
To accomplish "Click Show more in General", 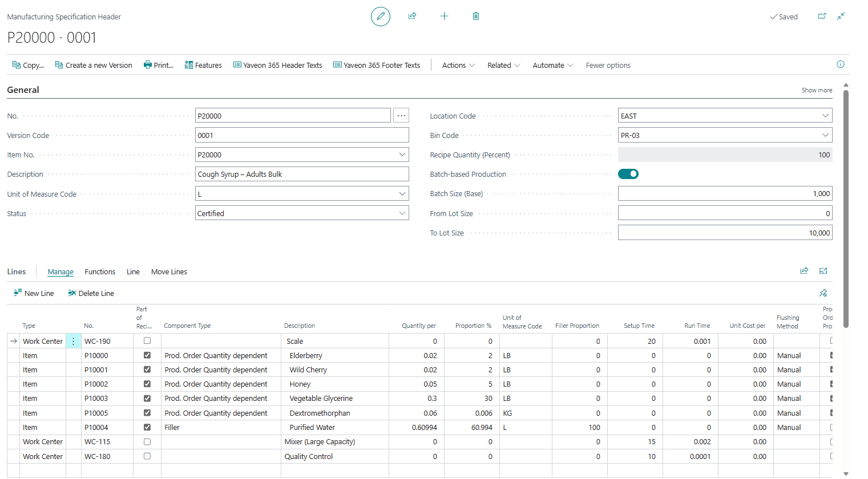I will [x=817, y=90].
